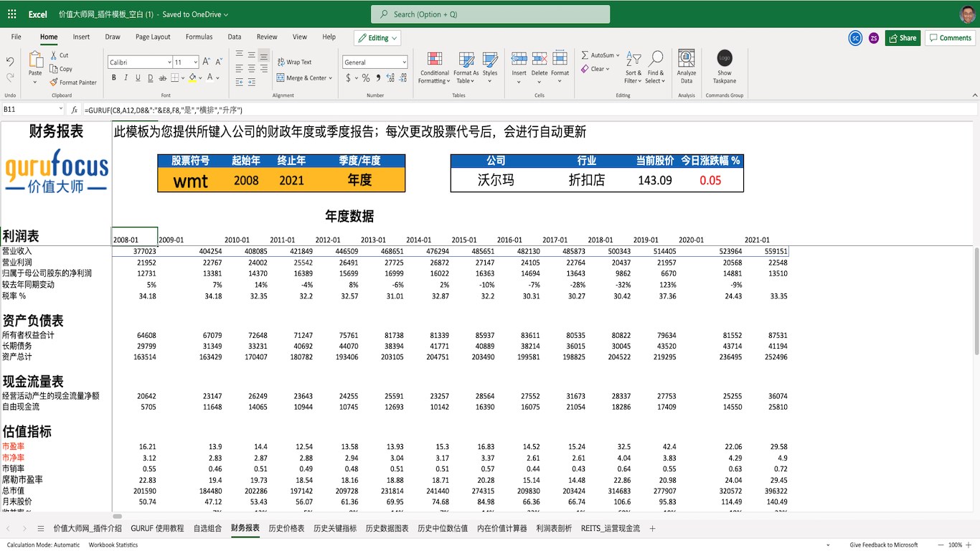
Task: Apply the yellow fill color
Action: 192,77
